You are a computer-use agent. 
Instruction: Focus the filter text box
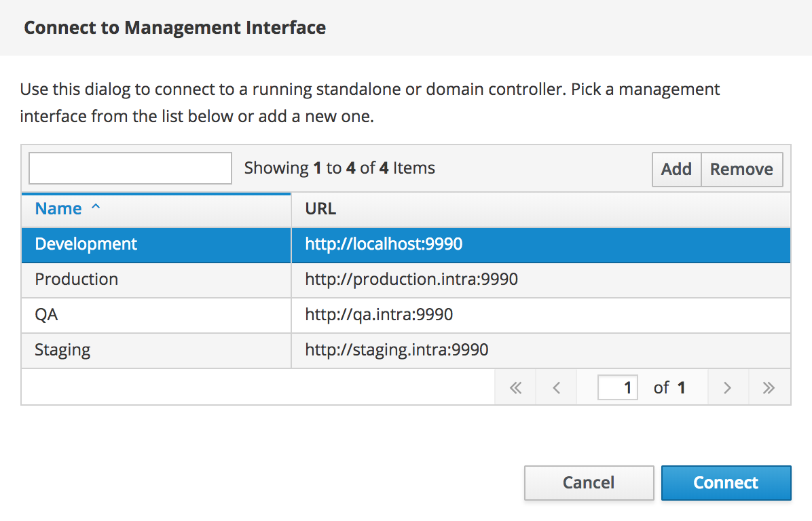coord(130,168)
